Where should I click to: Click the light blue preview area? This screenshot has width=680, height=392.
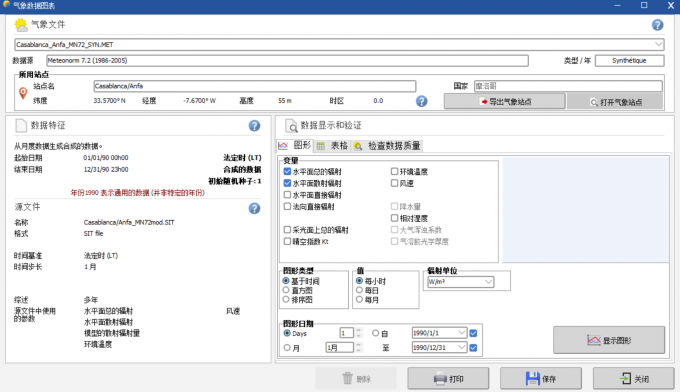point(585,210)
